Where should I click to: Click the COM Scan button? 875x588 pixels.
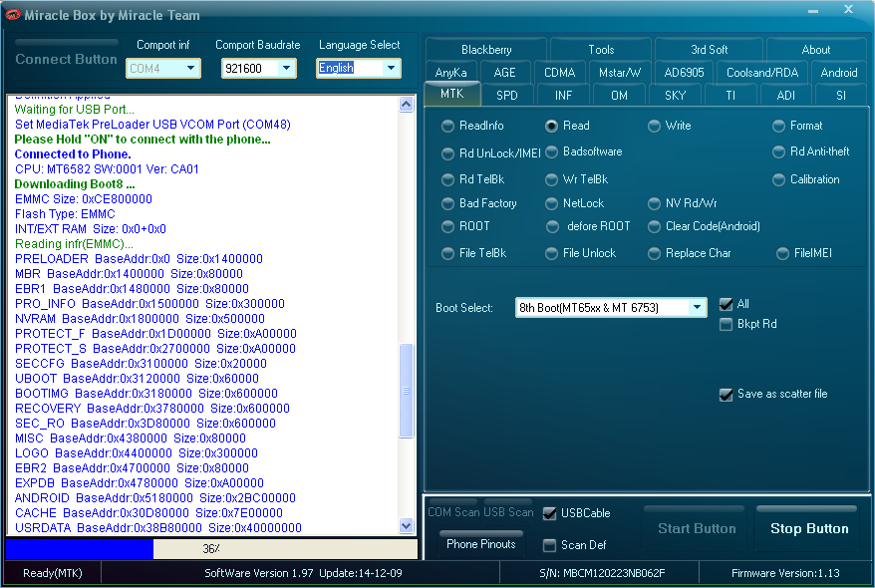[x=453, y=512]
